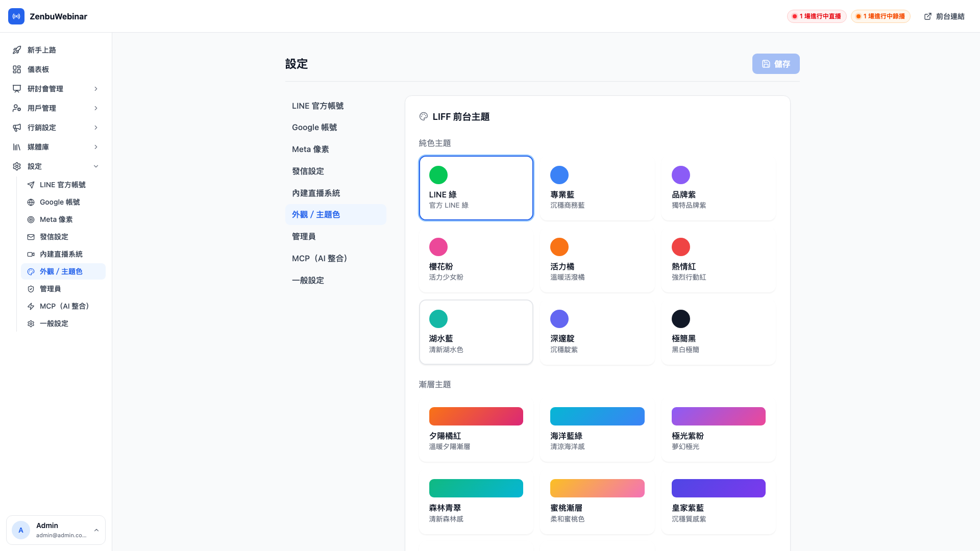The height and width of the screenshot is (551, 980).
Task: Pick the 夕陽橘紅 gradient swatch
Action: pos(476,416)
